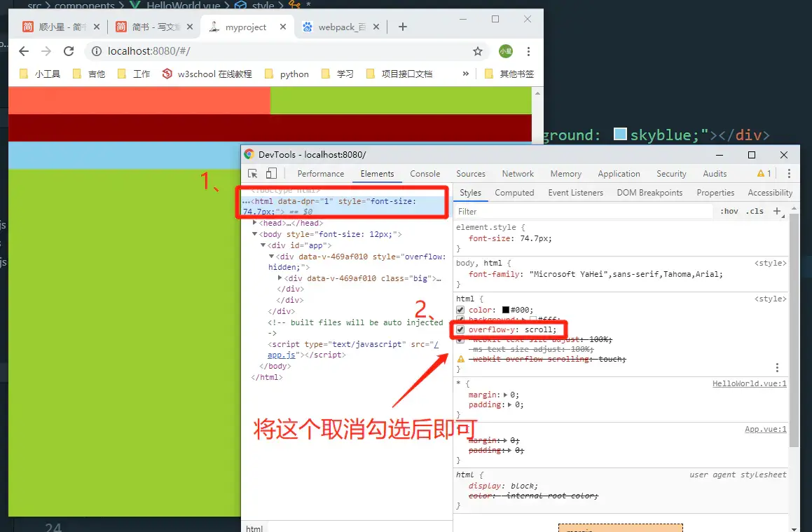Switch to the Console panel
Screen dimensions: 812x532
coord(425,174)
